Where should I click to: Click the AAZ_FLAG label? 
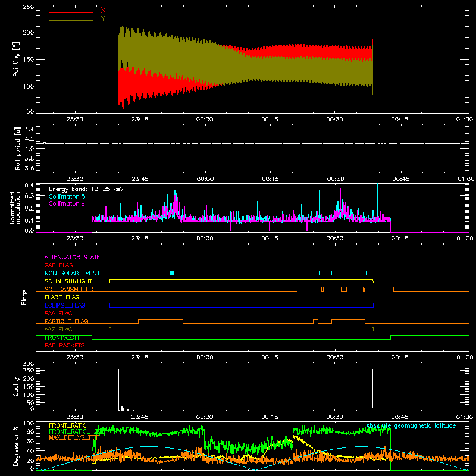pyautogui.click(x=58, y=329)
